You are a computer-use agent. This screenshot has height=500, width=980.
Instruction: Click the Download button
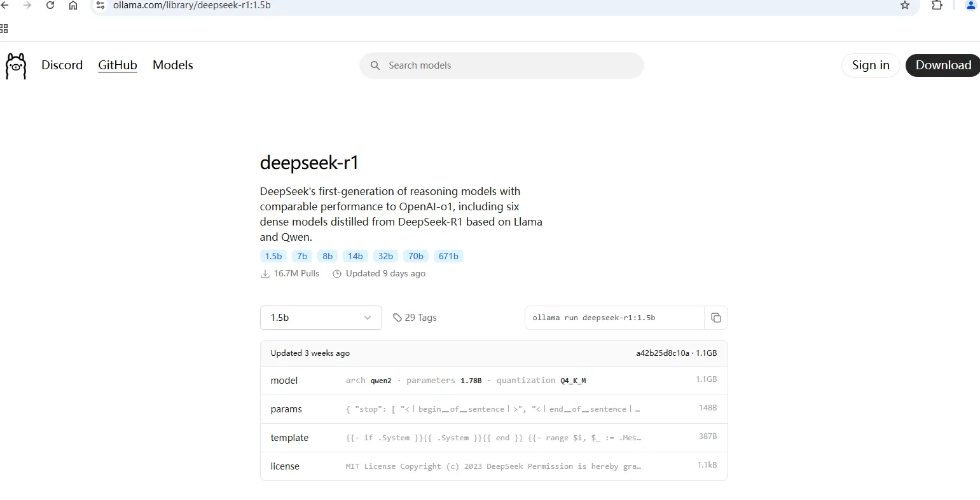[x=943, y=65]
